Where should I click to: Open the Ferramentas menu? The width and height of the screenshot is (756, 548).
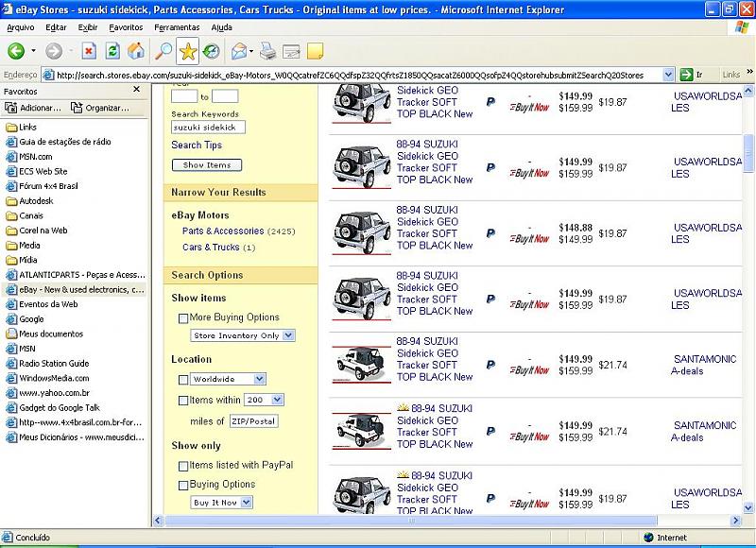click(177, 27)
